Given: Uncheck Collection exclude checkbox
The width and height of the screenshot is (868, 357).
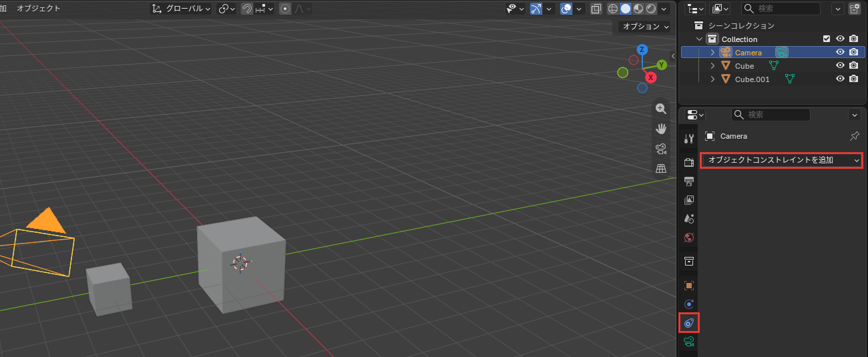Looking at the screenshot, I should pos(827,39).
